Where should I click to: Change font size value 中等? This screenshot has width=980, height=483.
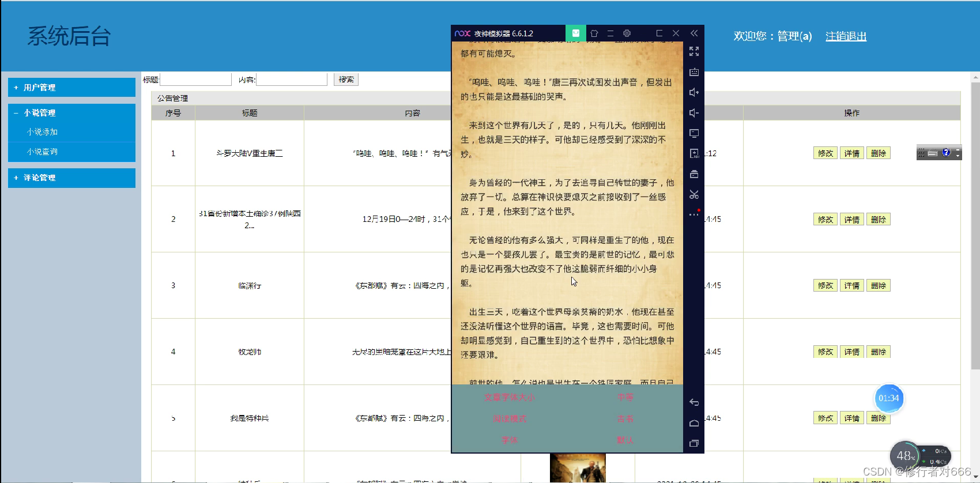[625, 397]
